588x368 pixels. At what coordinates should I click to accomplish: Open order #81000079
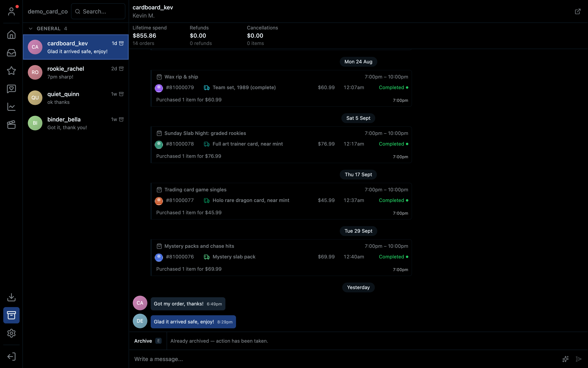click(180, 88)
